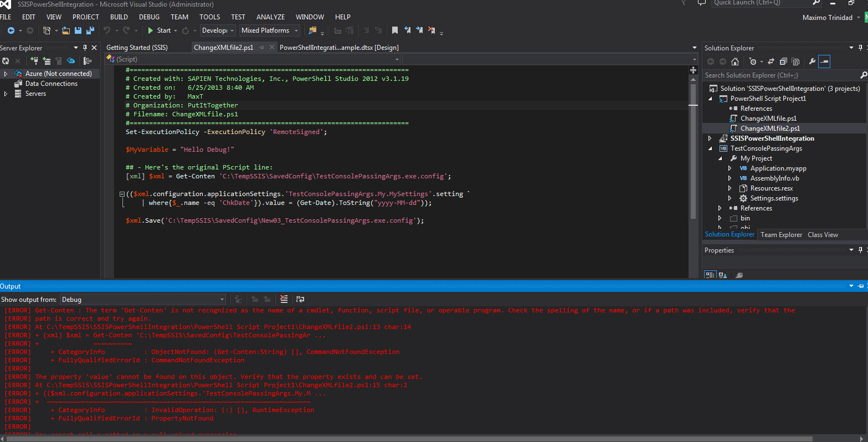Open the document tabs overflow dropdown
The height and width of the screenshot is (442, 868).
(x=695, y=48)
